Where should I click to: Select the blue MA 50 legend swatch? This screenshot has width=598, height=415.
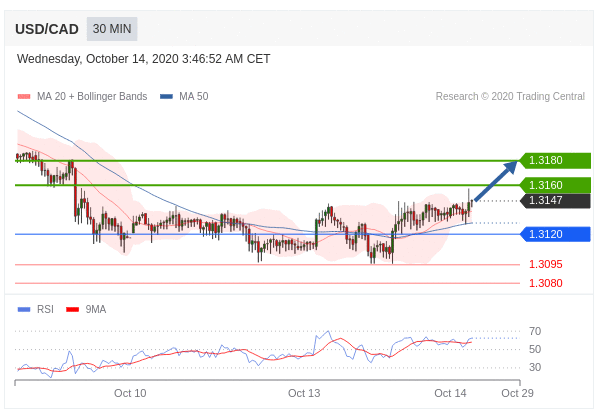click(x=166, y=97)
